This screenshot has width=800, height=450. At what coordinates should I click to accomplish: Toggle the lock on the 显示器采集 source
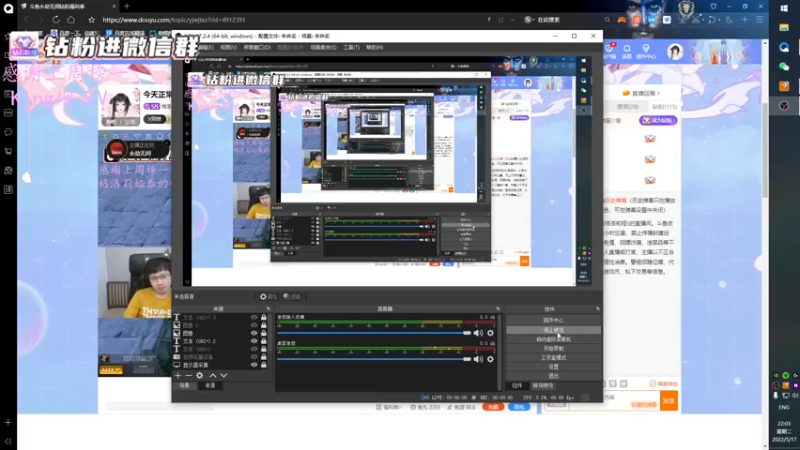pyautogui.click(x=264, y=365)
